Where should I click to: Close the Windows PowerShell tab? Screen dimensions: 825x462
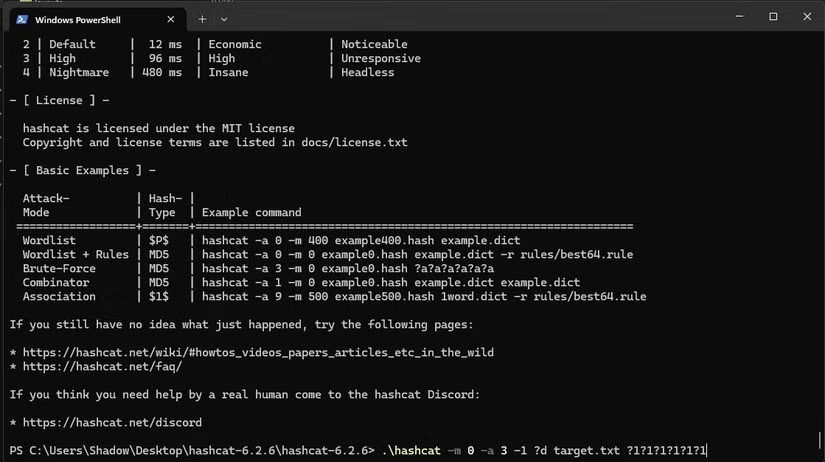pyautogui.click(x=171, y=18)
